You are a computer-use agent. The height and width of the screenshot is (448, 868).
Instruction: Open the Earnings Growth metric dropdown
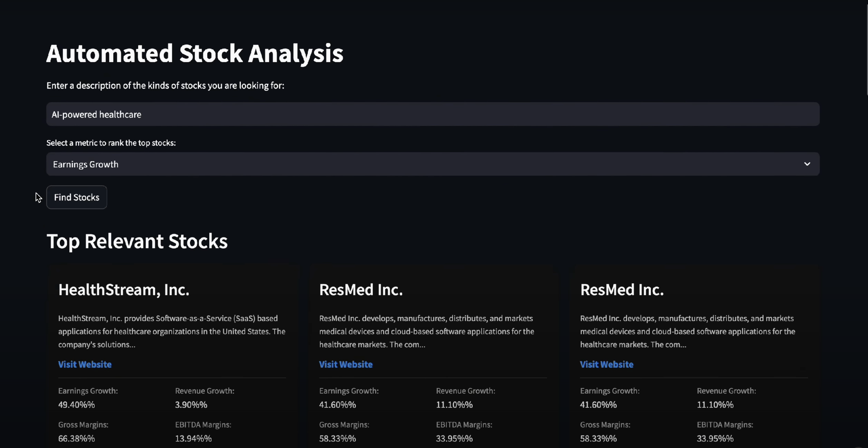click(433, 164)
